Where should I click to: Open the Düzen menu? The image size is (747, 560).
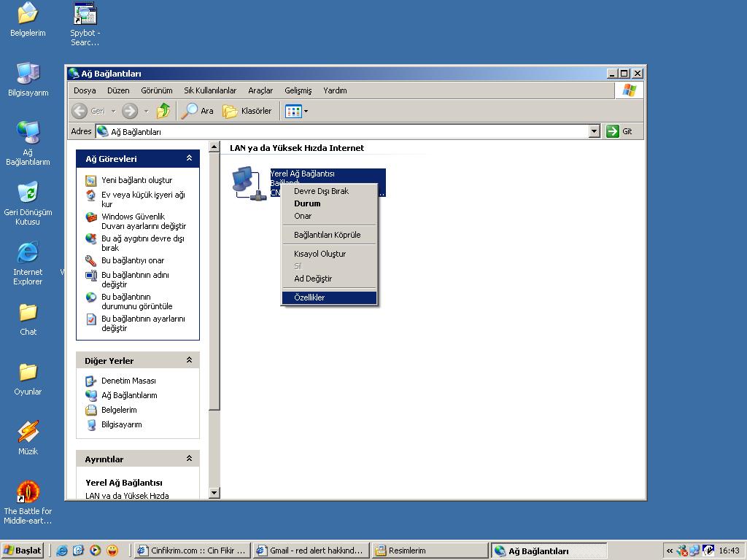[118, 90]
